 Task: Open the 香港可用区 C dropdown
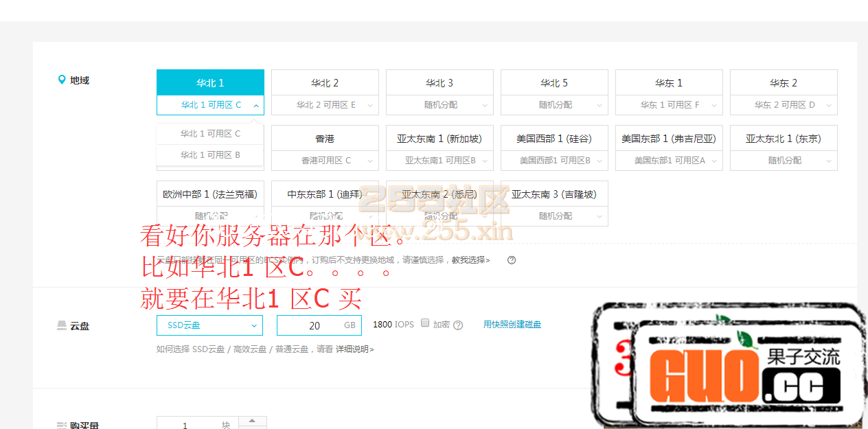pyautogui.click(x=370, y=160)
